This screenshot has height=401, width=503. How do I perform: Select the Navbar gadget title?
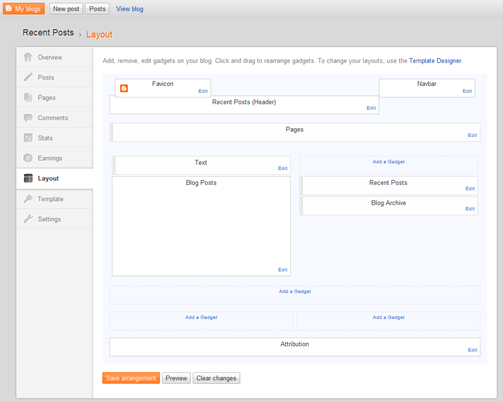point(427,84)
